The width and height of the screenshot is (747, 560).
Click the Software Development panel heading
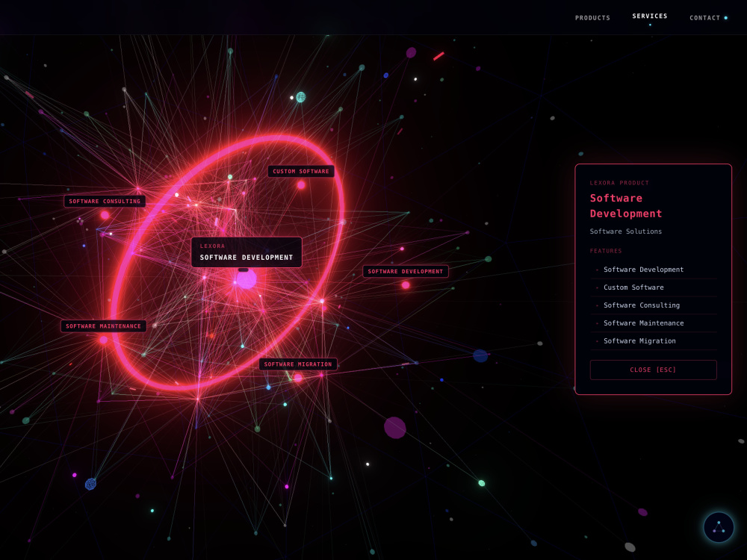pyautogui.click(x=625, y=206)
